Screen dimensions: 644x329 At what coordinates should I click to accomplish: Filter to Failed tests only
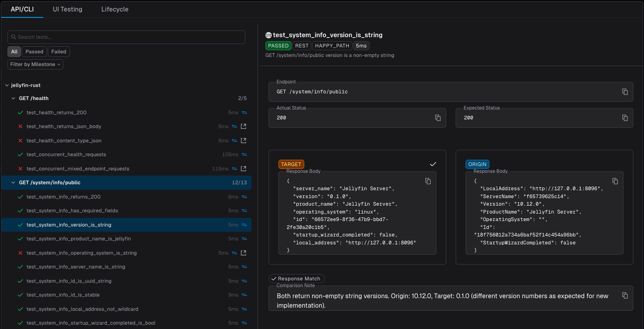pyautogui.click(x=59, y=52)
